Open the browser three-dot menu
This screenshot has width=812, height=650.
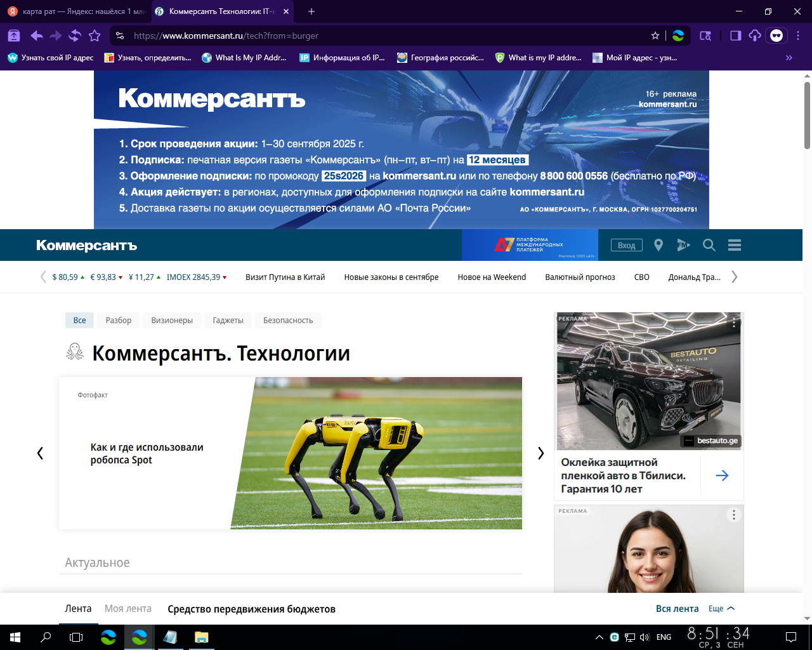pyautogui.click(x=798, y=36)
